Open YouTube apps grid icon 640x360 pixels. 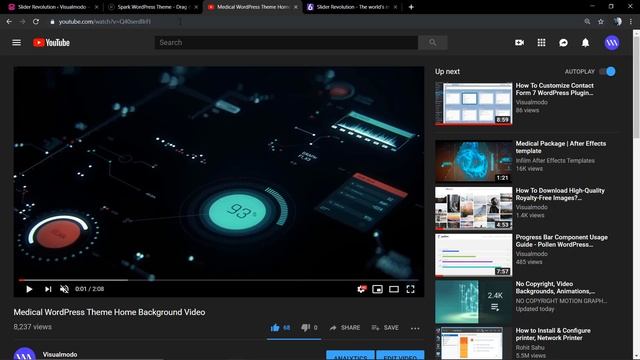[x=541, y=42]
